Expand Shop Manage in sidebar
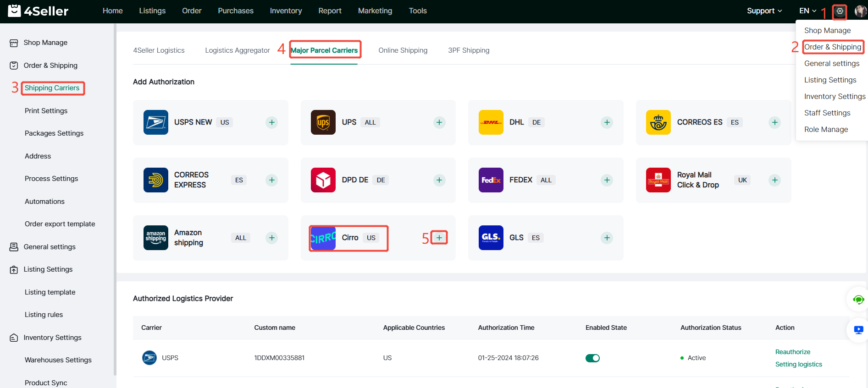Image resolution: width=868 pixels, height=388 pixels. (45, 43)
